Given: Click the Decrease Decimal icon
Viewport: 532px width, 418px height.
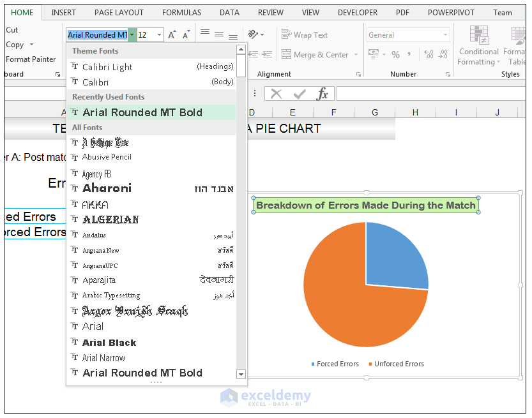Looking at the screenshot, I should pos(443,54).
